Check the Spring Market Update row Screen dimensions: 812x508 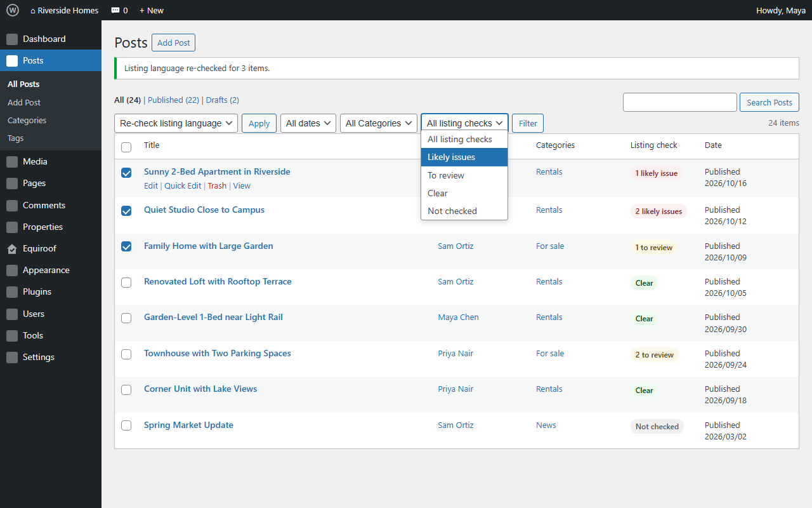(126, 425)
